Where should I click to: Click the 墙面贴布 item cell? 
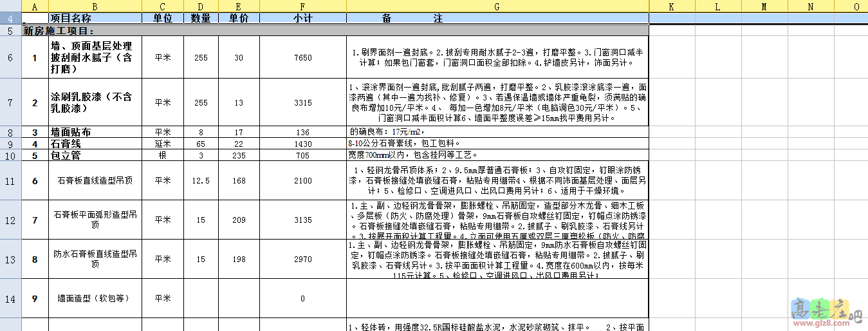click(x=95, y=132)
